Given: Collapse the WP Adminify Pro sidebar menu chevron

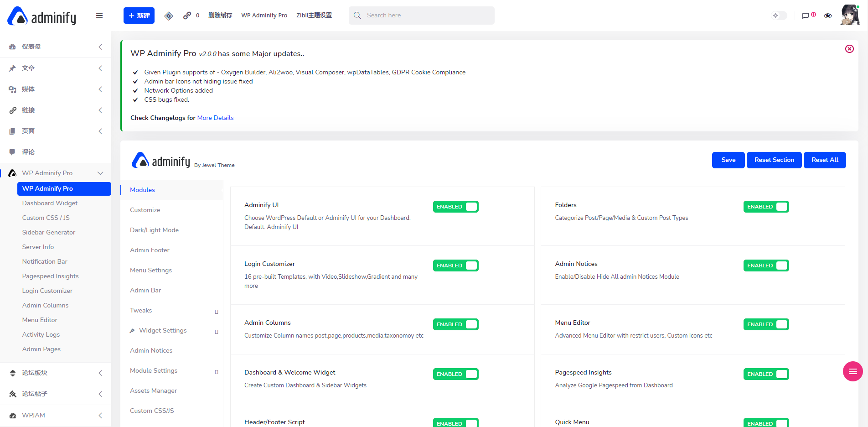Looking at the screenshot, I should coord(100,173).
